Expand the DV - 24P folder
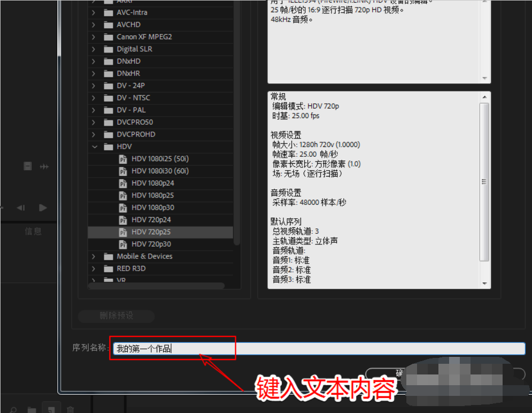Screen dimensions: 532x413 tap(94, 86)
